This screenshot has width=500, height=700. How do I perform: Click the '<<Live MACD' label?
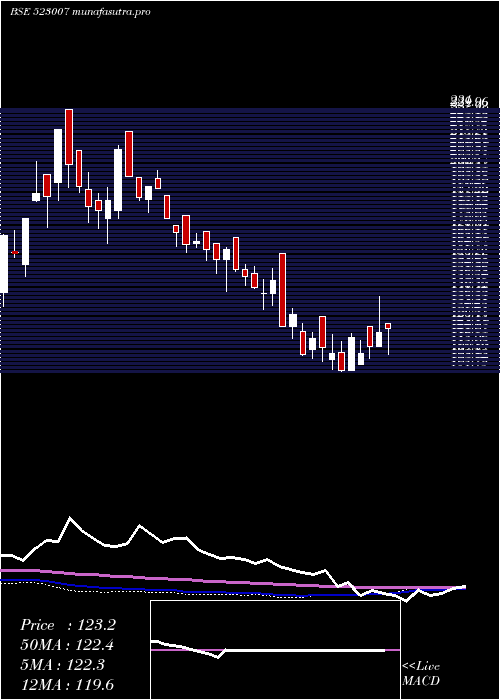421,674
